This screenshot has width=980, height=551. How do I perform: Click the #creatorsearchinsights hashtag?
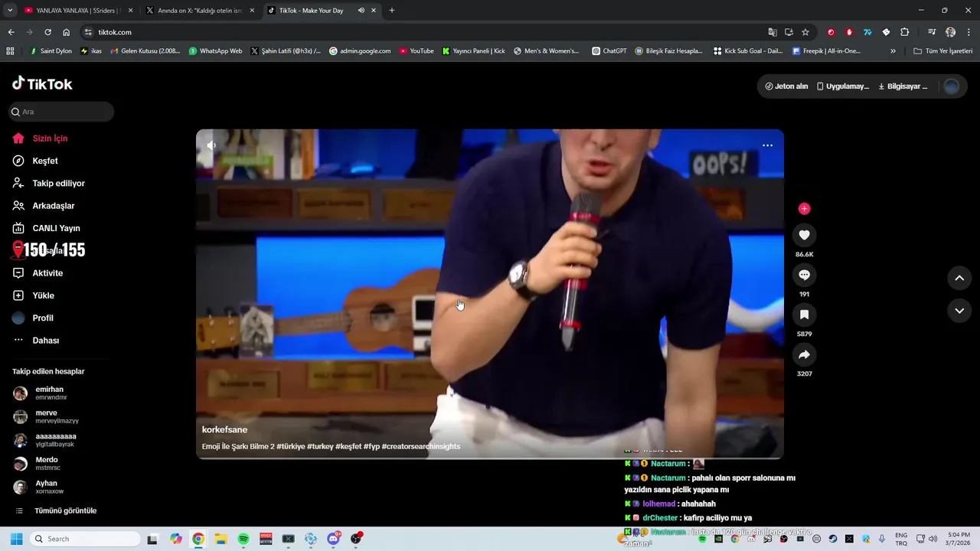[420, 446]
